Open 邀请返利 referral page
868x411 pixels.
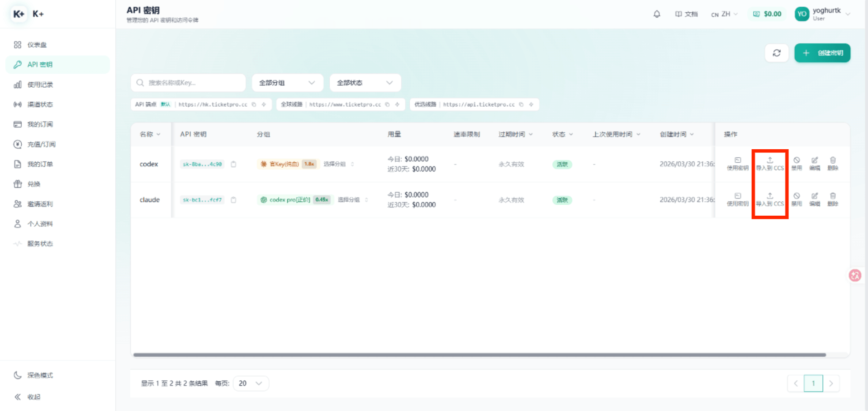coord(58,204)
